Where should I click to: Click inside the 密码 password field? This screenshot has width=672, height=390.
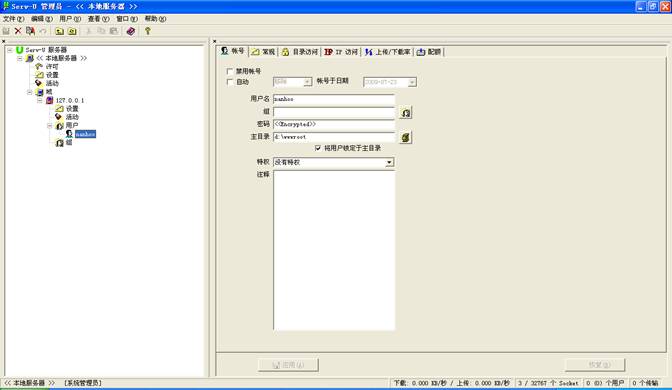pos(333,124)
